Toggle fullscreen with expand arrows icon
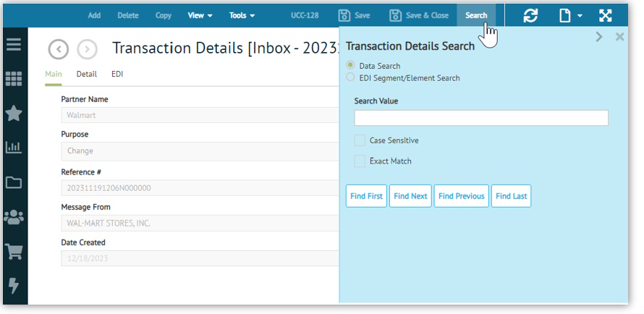 tap(606, 15)
